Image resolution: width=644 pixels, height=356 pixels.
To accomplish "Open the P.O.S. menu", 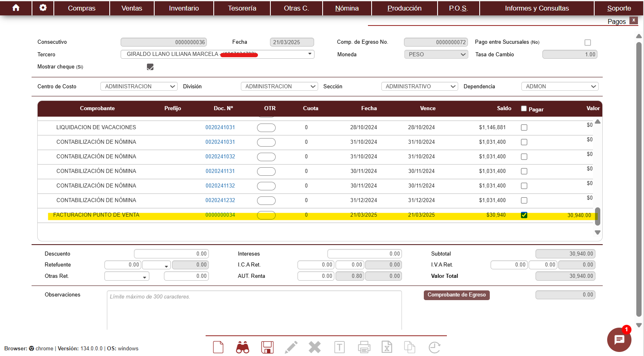I will [458, 8].
